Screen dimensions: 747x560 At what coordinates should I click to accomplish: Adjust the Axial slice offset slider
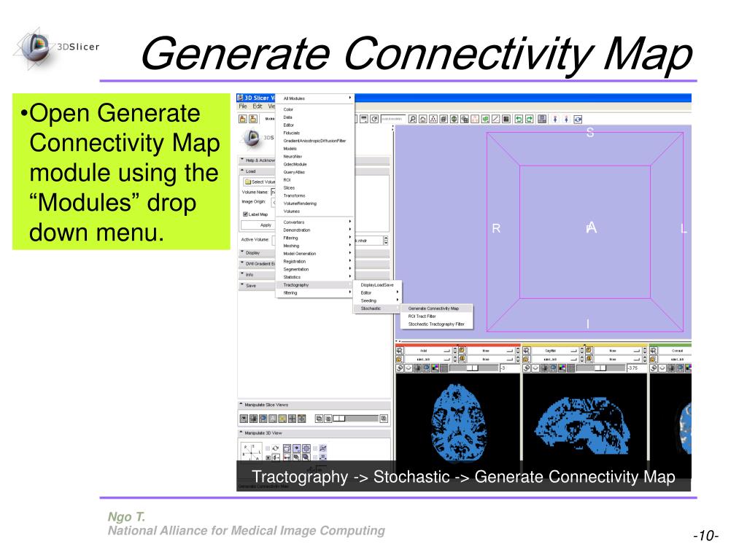pyautogui.click(x=474, y=368)
